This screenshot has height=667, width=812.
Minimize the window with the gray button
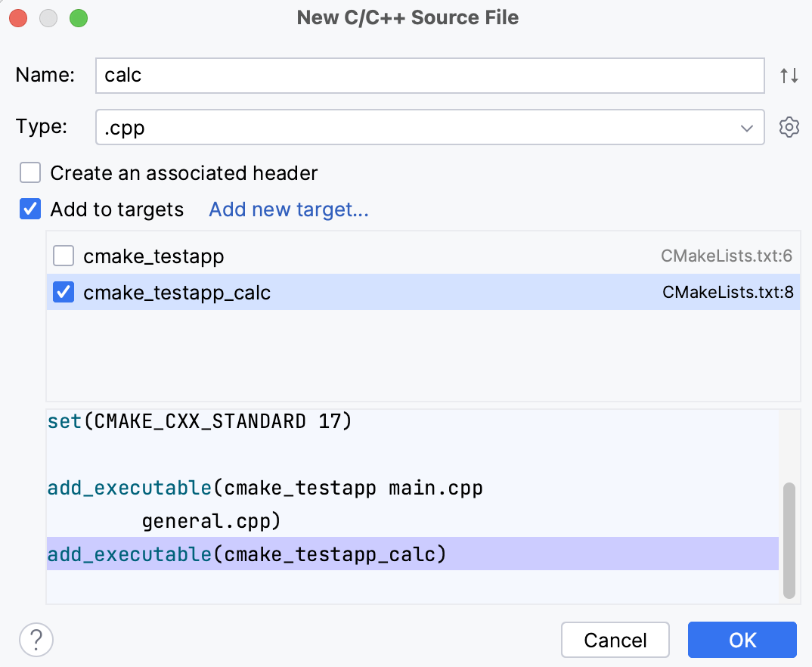[x=49, y=18]
